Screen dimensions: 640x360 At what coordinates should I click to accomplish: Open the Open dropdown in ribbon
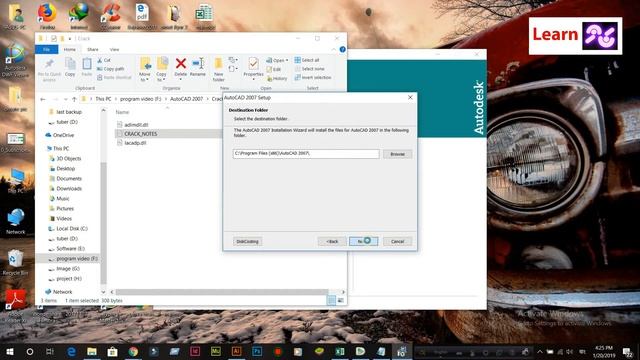pos(278,60)
